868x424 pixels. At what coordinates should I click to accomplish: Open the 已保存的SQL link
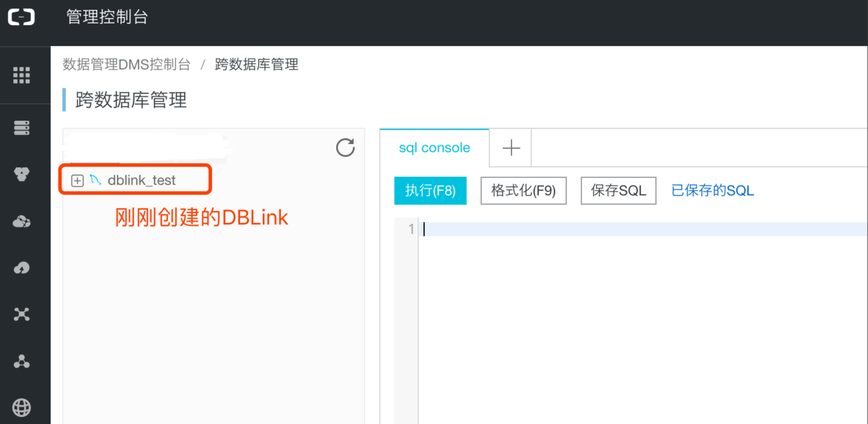[x=712, y=191]
